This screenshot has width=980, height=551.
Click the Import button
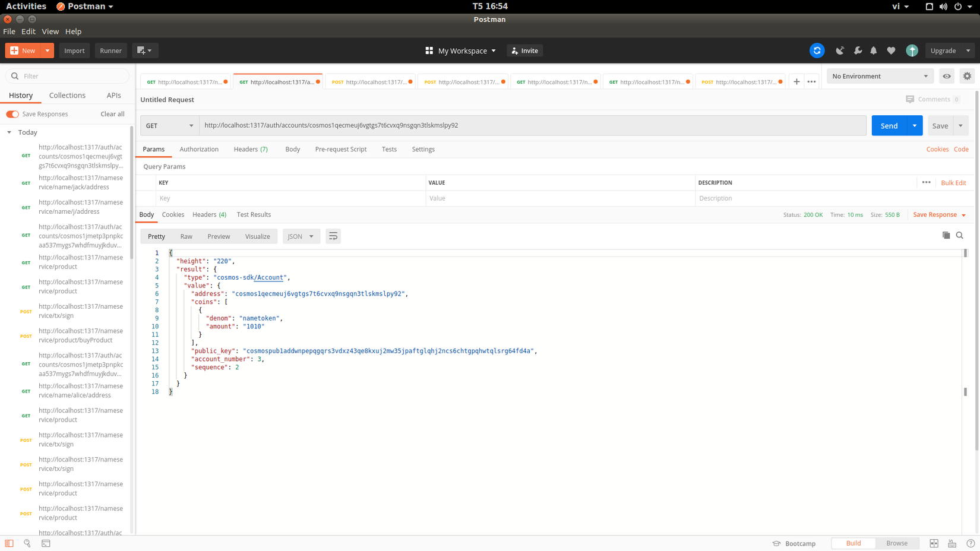74,50
